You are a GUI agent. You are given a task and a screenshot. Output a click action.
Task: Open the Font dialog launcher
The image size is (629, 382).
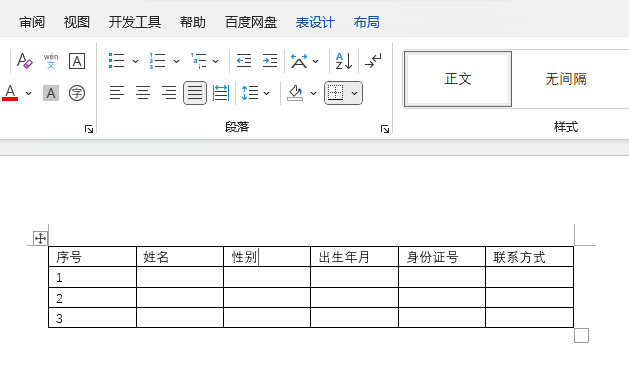tap(89, 129)
